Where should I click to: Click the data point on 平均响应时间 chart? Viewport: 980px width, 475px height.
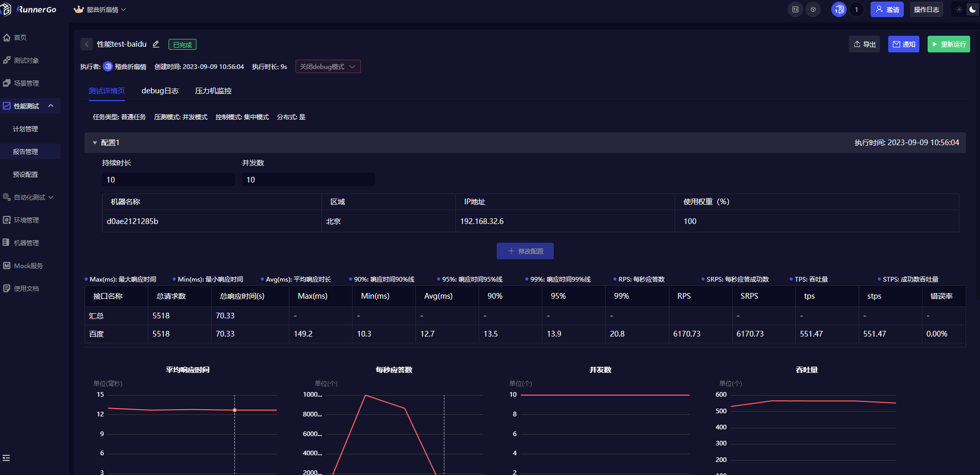(x=235, y=410)
